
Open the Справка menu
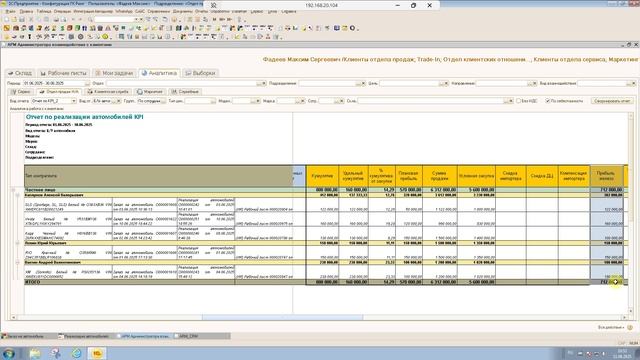tap(289, 11)
